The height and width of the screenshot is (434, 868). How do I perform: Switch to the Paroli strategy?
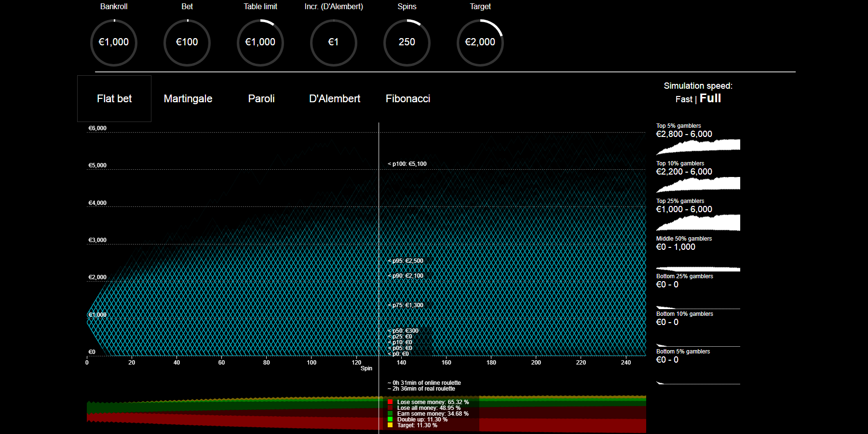[x=261, y=99]
